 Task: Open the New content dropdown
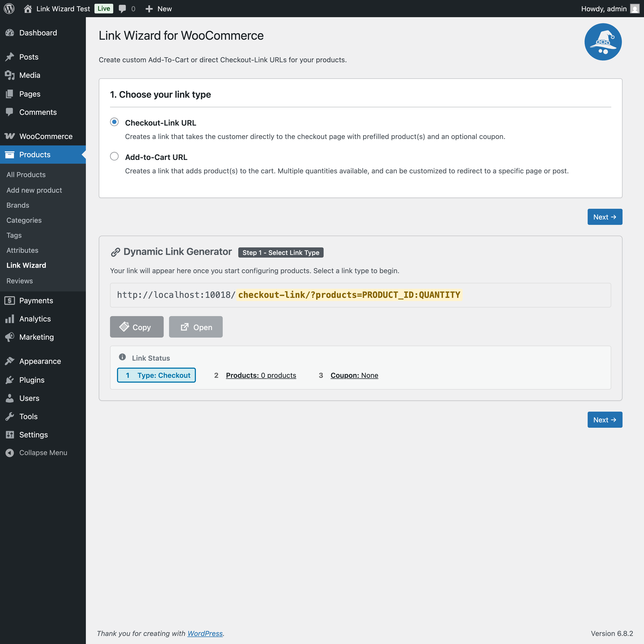coord(159,9)
